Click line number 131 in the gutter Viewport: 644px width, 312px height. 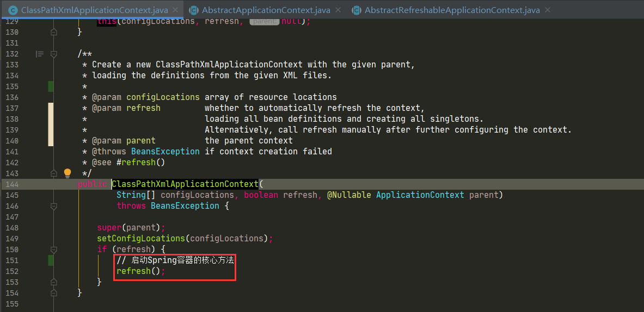click(x=11, y=42)
